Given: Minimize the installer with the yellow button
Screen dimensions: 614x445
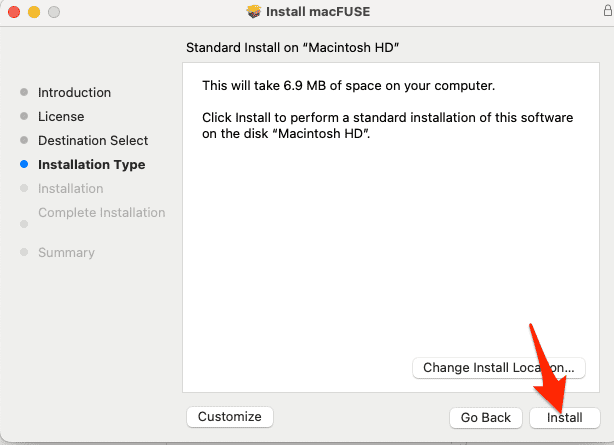Looking at the screenshot, I should 33,13.
